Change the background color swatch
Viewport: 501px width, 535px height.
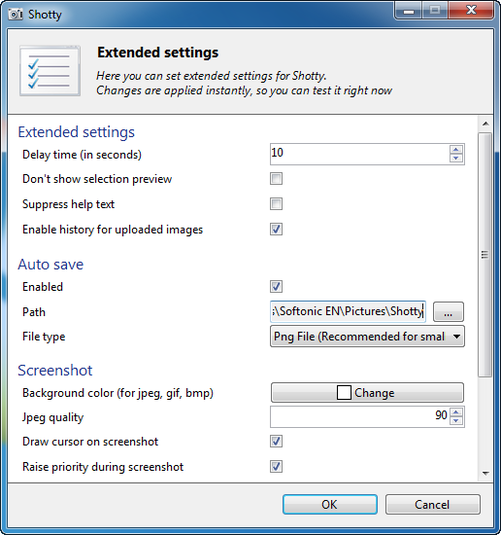[x=367, y=393]
